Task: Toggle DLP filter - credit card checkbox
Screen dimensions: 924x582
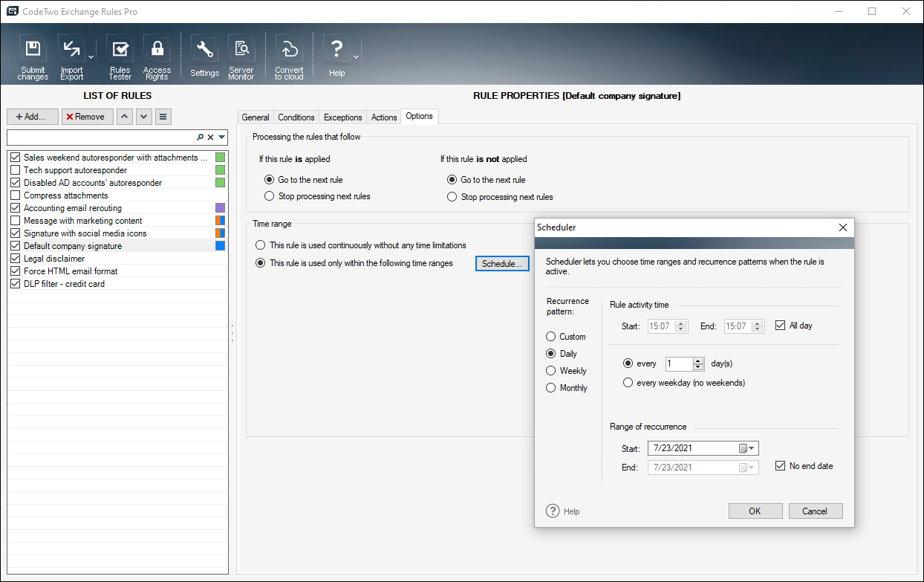Action: coord(16,284)
